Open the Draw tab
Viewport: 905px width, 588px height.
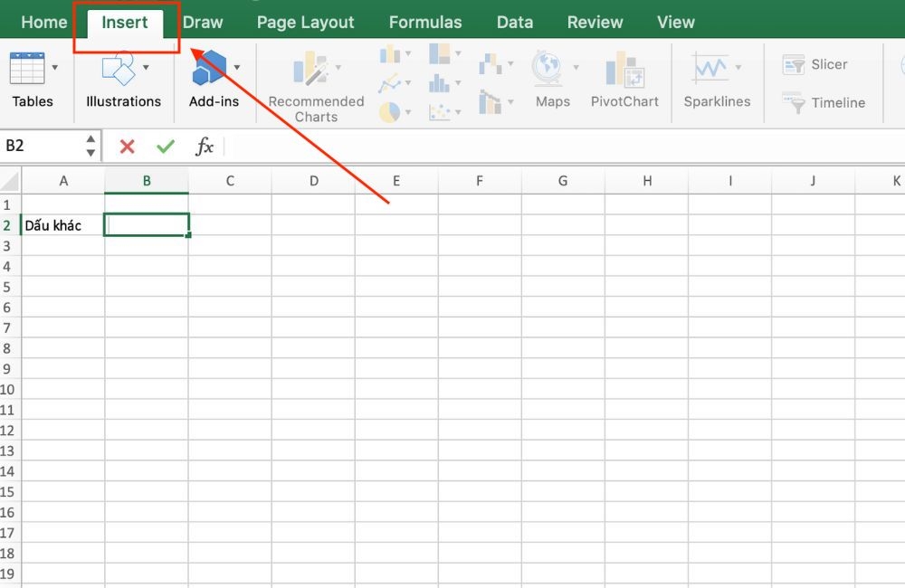pyautogui.click(x=201, y=22)
